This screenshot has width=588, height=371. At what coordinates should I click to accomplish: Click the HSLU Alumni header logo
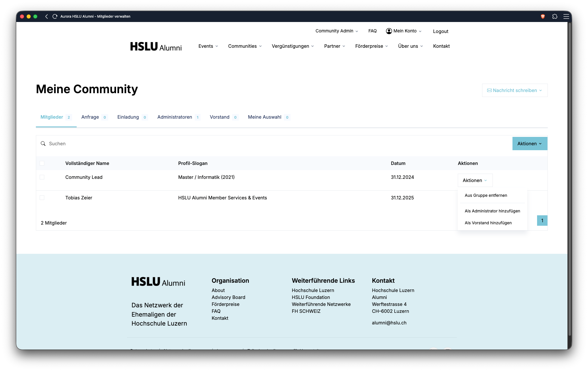point(156,47)
